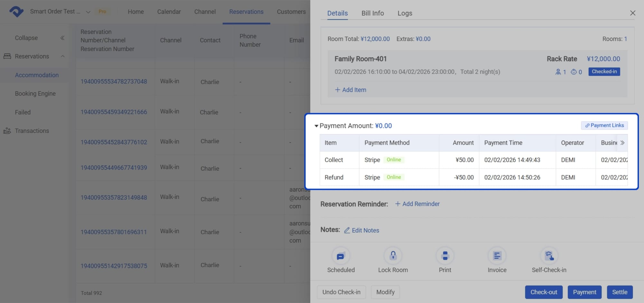Open the Customers menu item
Screen dimensions: 644x303
point(291,12)
